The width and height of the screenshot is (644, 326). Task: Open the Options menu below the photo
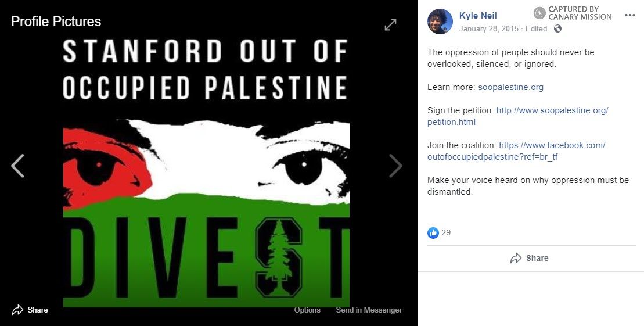pyautogui.click(x=307, y=310)
